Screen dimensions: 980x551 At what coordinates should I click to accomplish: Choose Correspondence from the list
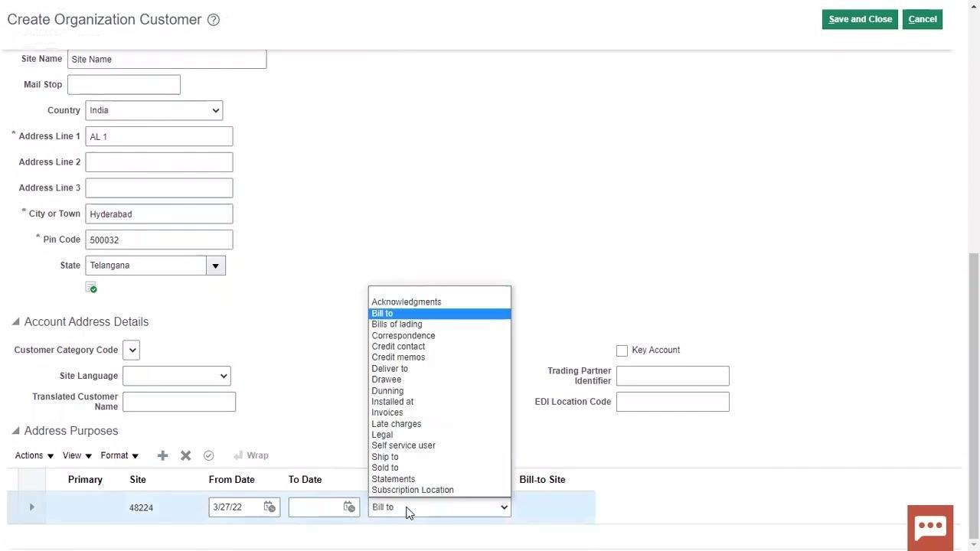tap(439, 336)
